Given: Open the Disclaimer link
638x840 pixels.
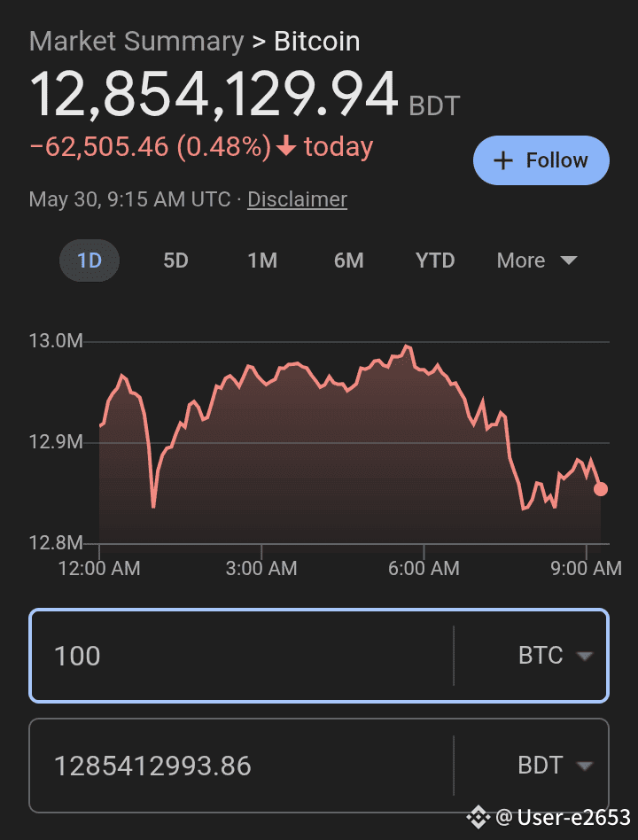Looking at the screenshot, I should click(298, 199).
